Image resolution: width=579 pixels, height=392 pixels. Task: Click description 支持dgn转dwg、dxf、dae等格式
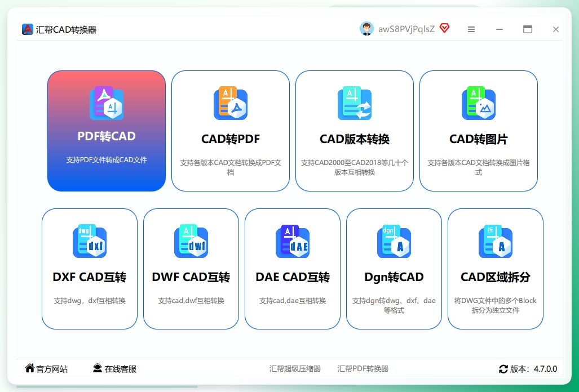tap(394, 305)
